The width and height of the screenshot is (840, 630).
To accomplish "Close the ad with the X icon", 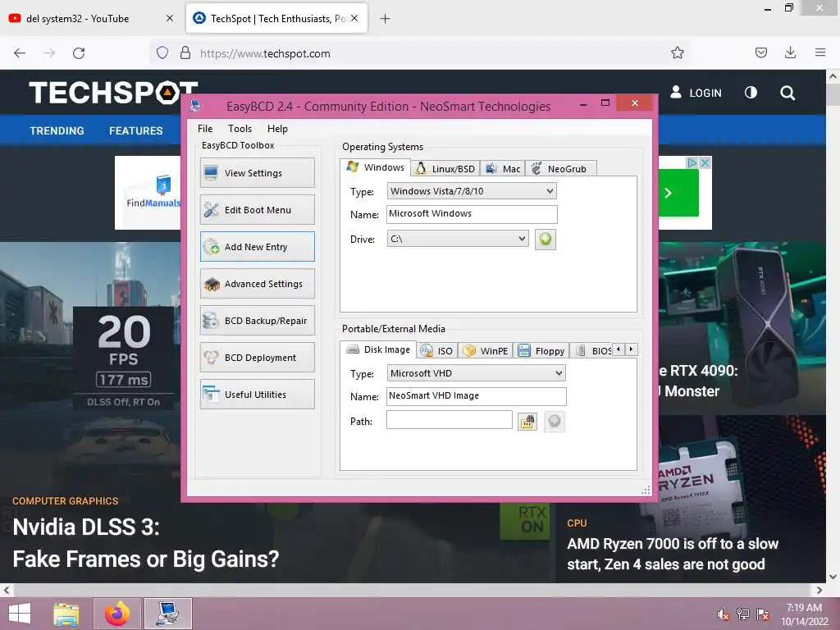I will coord(705,162).
